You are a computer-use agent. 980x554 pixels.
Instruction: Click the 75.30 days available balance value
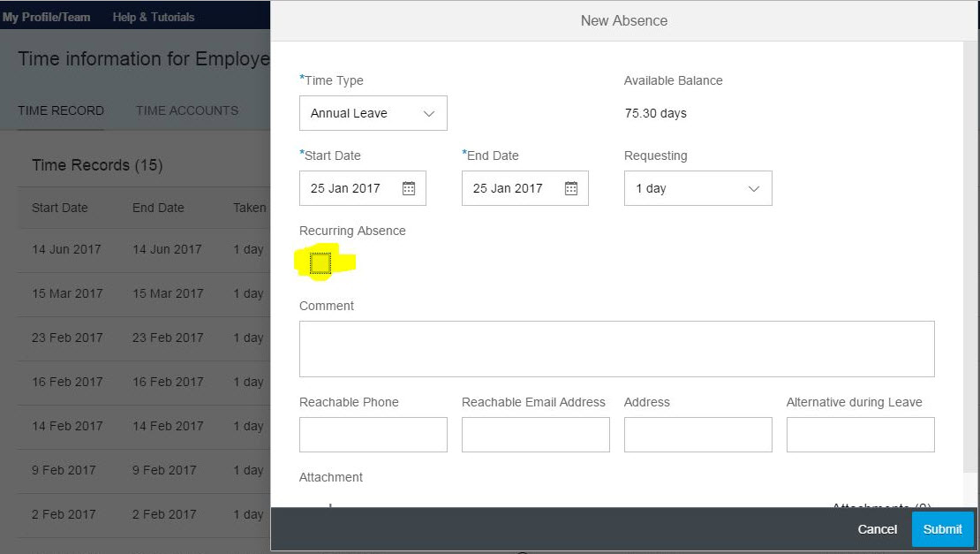click(656, 113)
